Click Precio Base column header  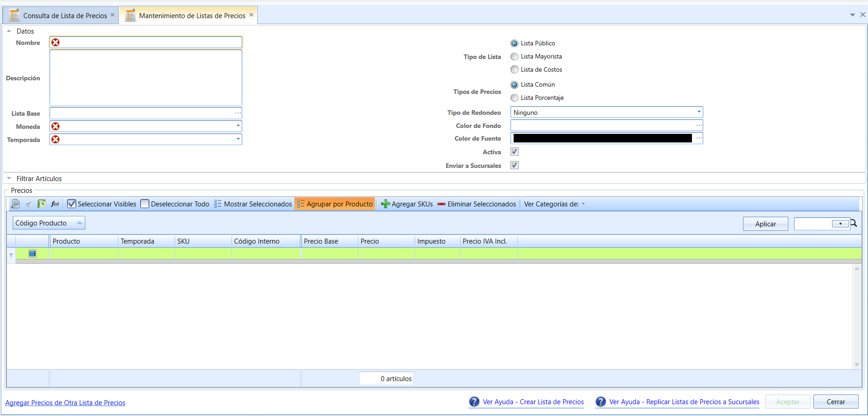330,241
